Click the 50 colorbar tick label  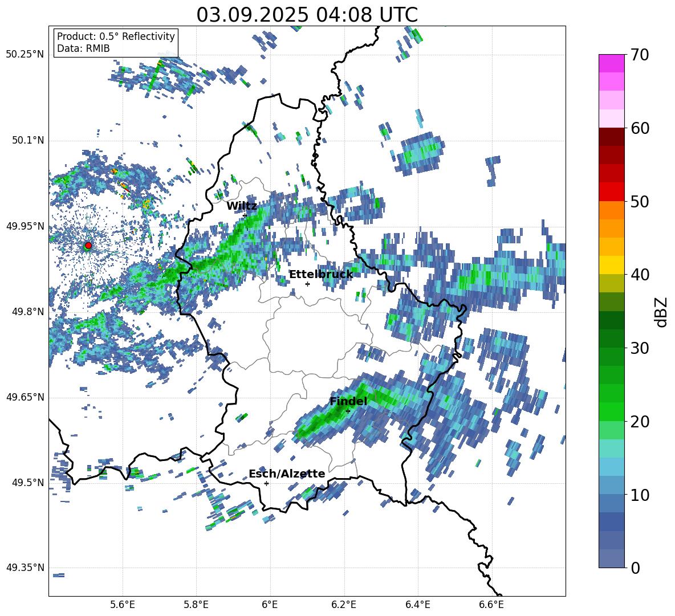point(640,201)
